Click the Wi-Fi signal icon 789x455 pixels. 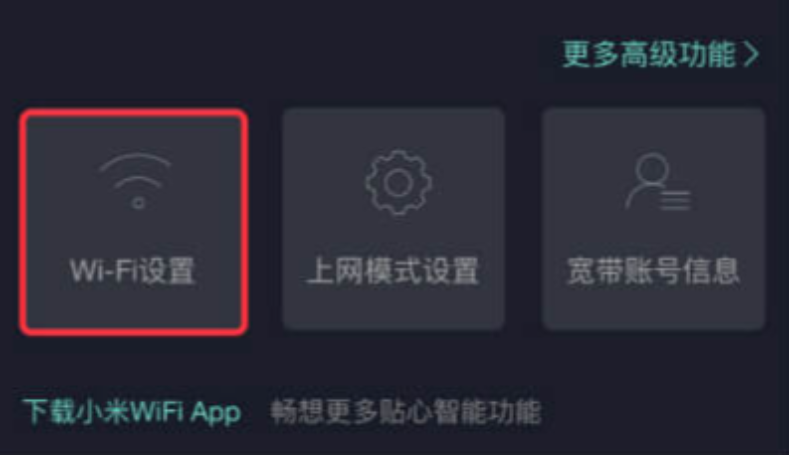click(135, 182)
